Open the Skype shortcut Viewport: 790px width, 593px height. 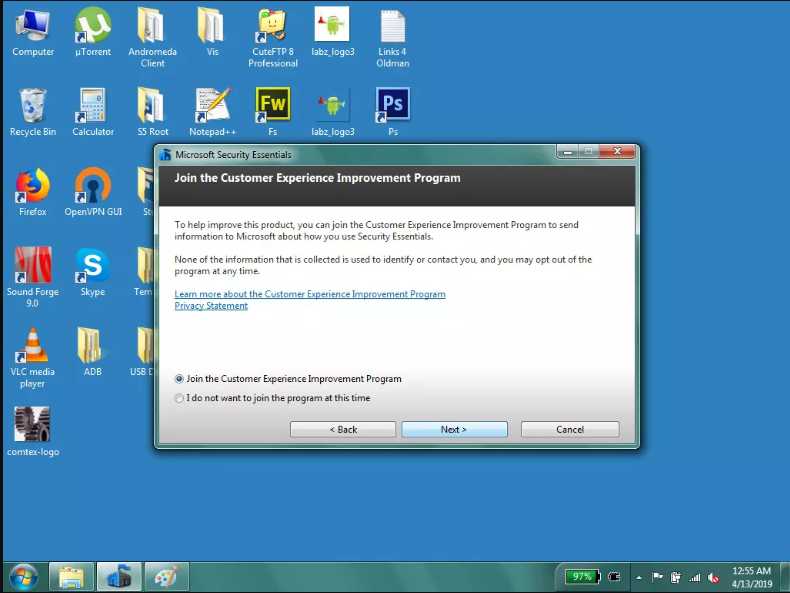pos(93,272)
